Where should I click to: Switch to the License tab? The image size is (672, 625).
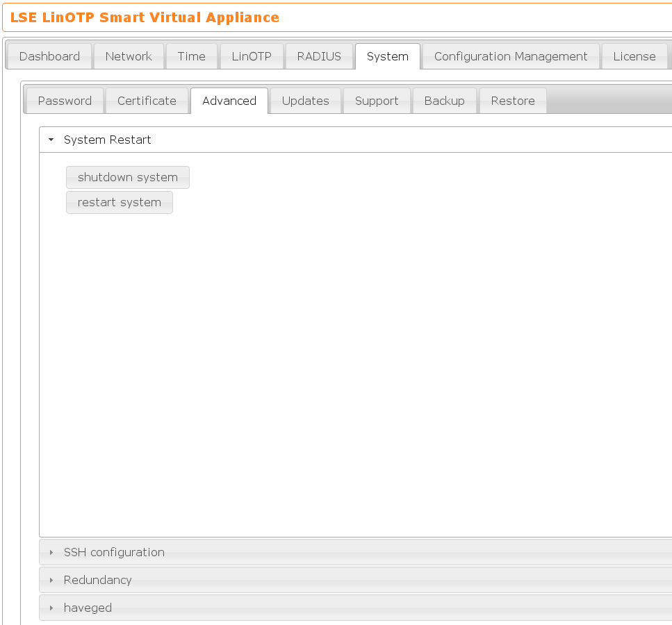pos(634,56)
